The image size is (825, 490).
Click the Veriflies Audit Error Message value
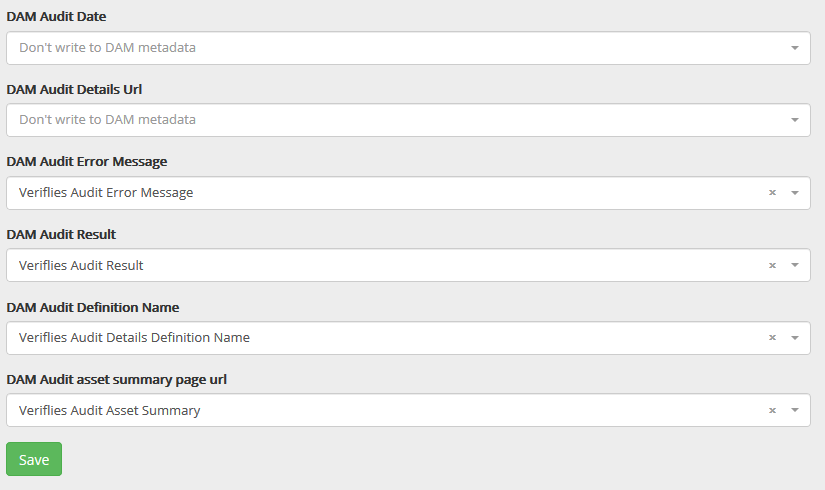coord(106,193)
